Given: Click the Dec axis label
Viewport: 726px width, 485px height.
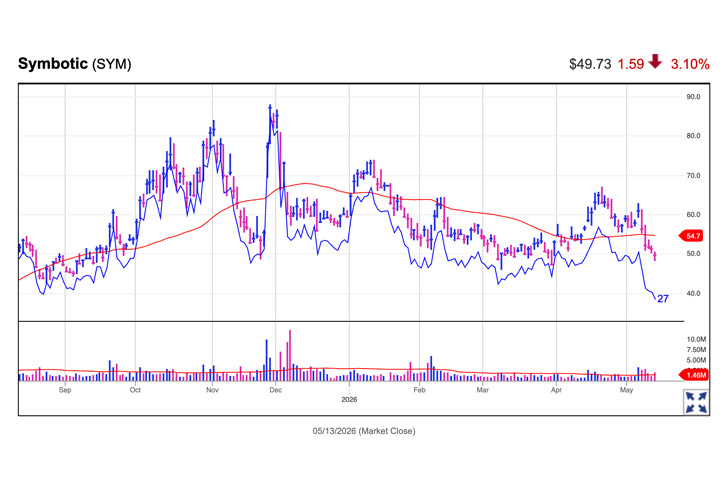Looking at the screenshot, I should tap(275, 390).
